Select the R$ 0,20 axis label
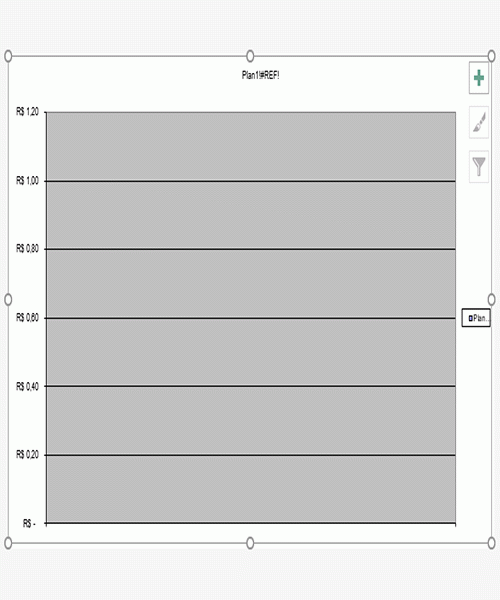 (x=27, y=455)
